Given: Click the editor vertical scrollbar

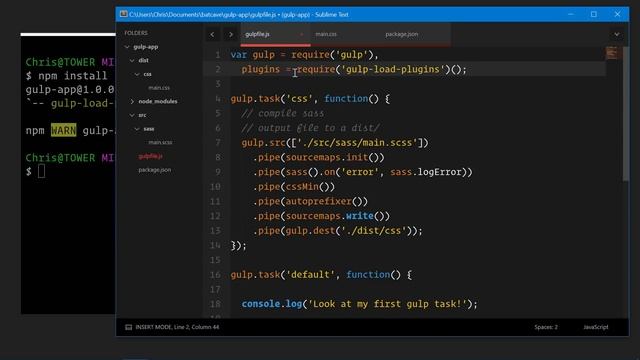Looking at the screenshot, I should 626,114.
